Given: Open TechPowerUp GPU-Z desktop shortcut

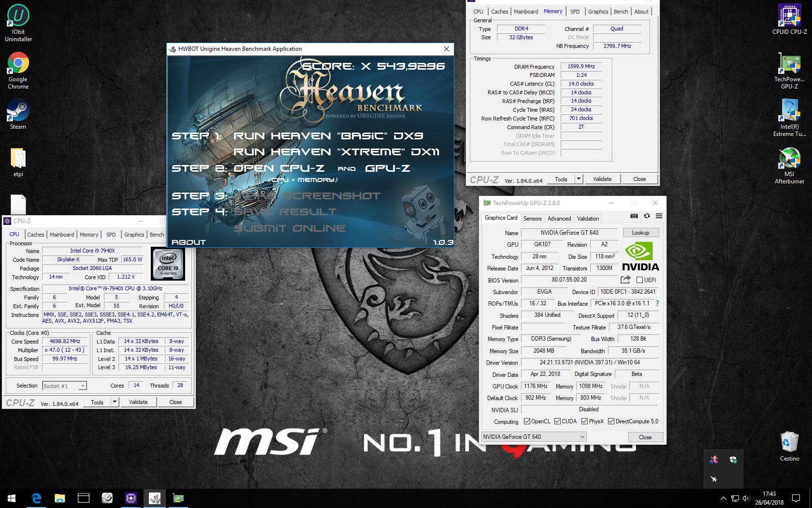Looking at the screenshot, I should click(x=789, y=71).
